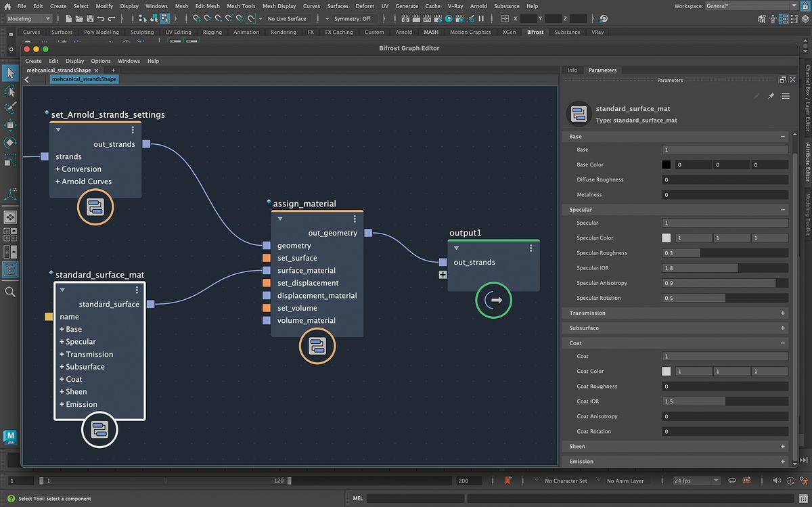Click the hamburger menu icon in Parameters panel
812x507 pixels.
pos(786,95)
